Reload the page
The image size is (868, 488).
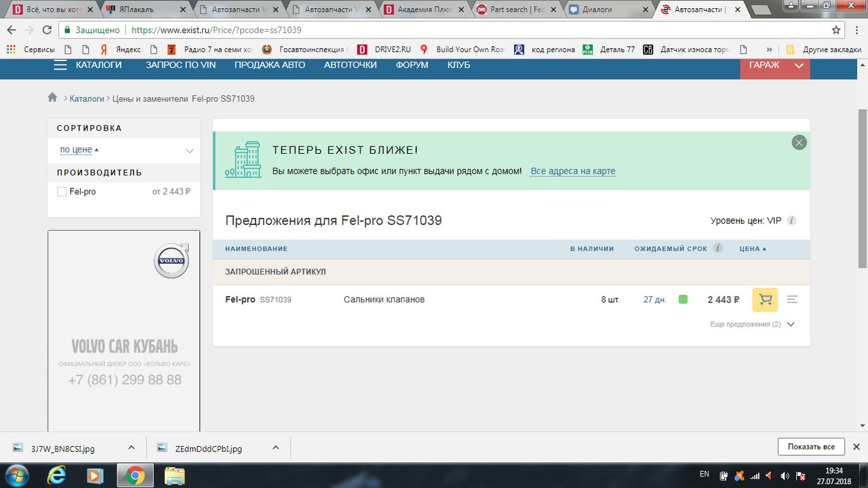coord(47,30)
